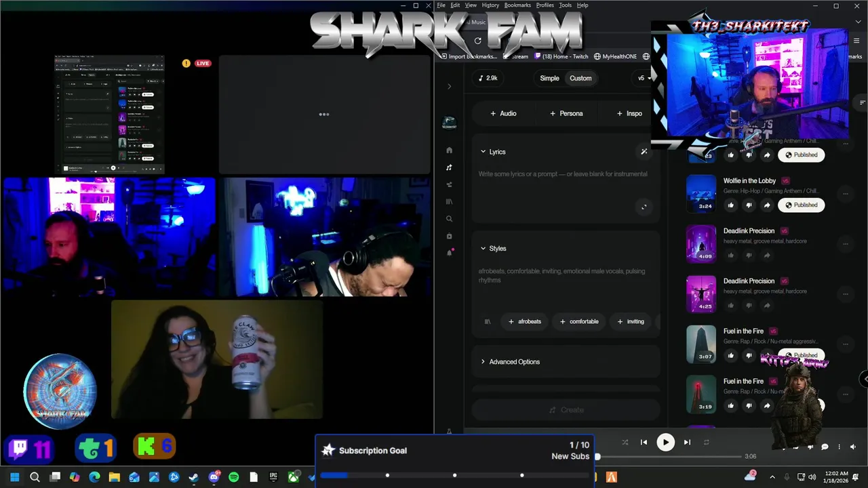Image resolution: width=868 pixels, height=488 pixels.
Task: Open the Bookmarks menu
Action: tap(517, 5)
